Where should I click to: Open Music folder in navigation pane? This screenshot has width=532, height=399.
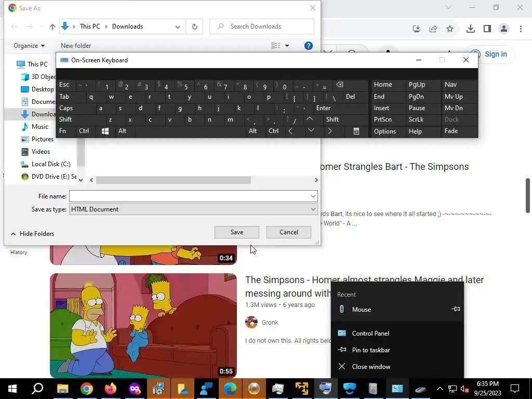point(39,127)
